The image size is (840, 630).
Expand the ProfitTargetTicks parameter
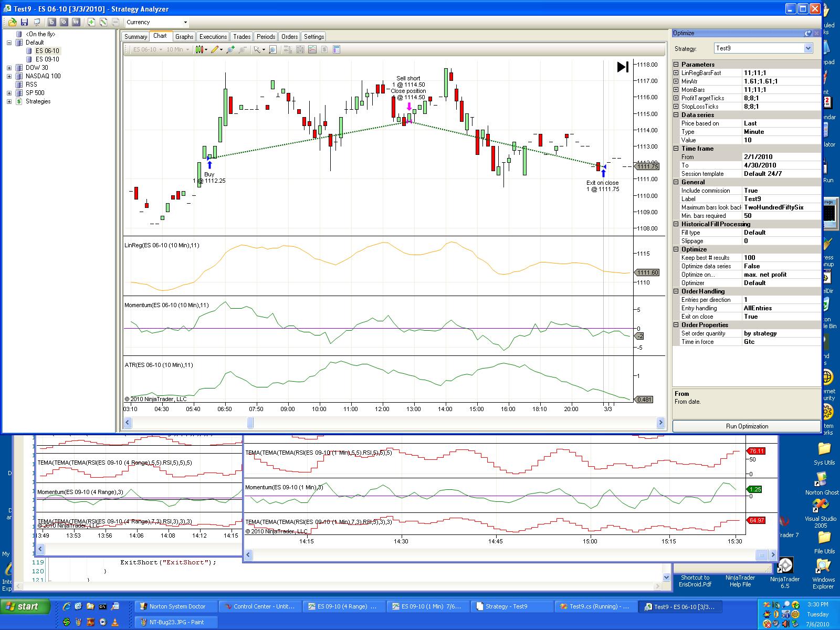coord(676,98)
